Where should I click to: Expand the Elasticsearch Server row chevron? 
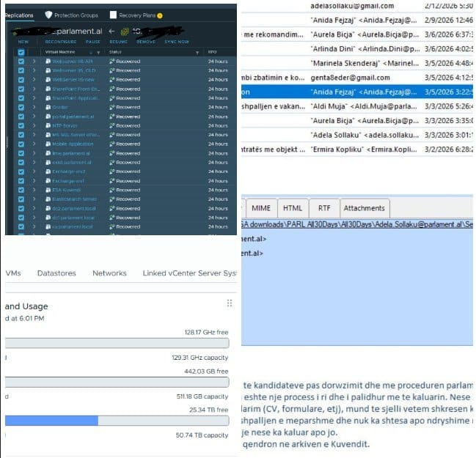[34, 199]
